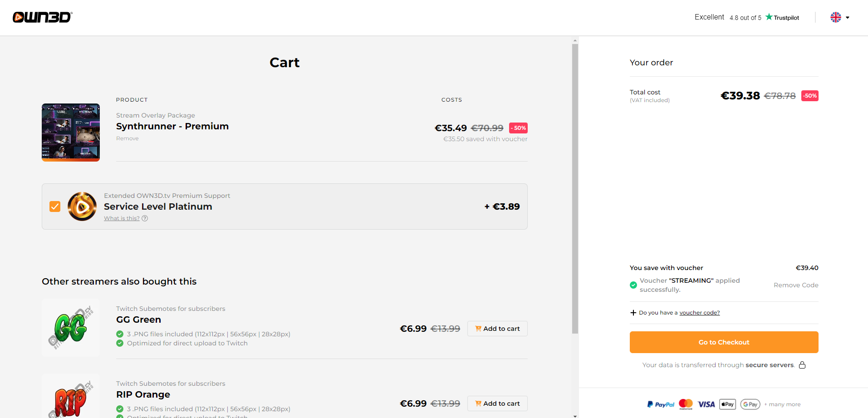Click the PayPal payment icon
Image resolution: width=868 pixels, height=418 pixels.
[x=660, y=404]
